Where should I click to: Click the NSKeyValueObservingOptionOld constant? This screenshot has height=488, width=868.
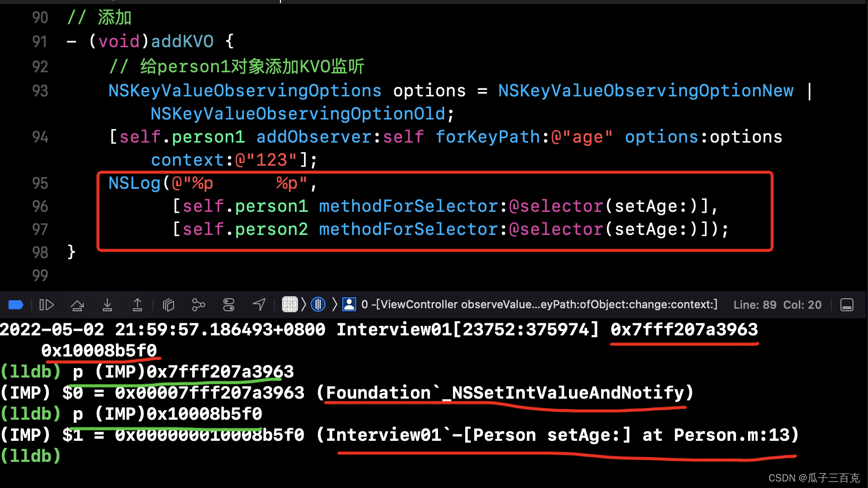point(298,113)
